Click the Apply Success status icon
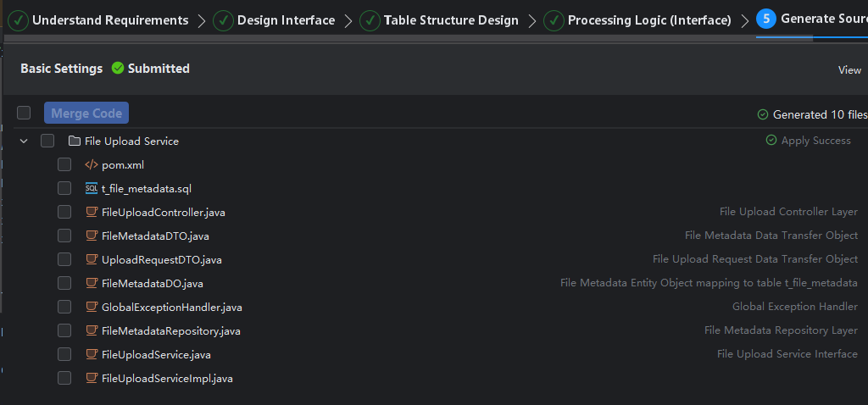 tap(771, 141)
